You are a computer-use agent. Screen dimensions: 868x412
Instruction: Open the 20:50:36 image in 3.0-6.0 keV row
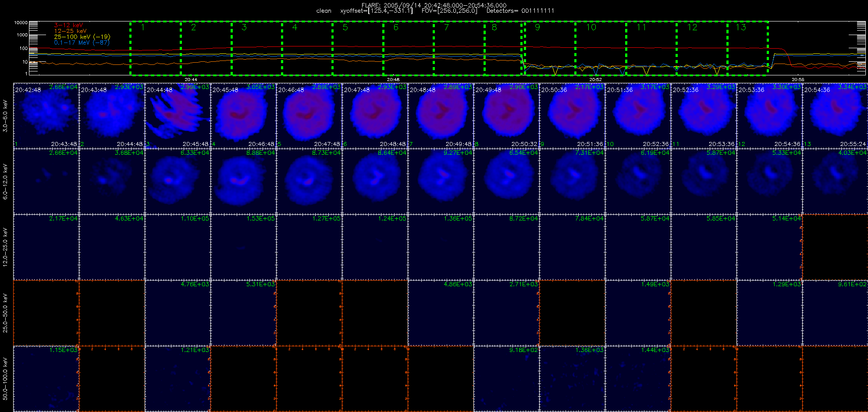pos(573,116)
